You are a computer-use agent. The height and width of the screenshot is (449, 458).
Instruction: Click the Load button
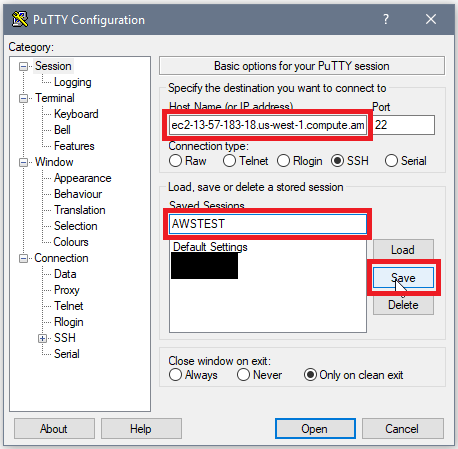pyautogui.click(x=403, y=250)
